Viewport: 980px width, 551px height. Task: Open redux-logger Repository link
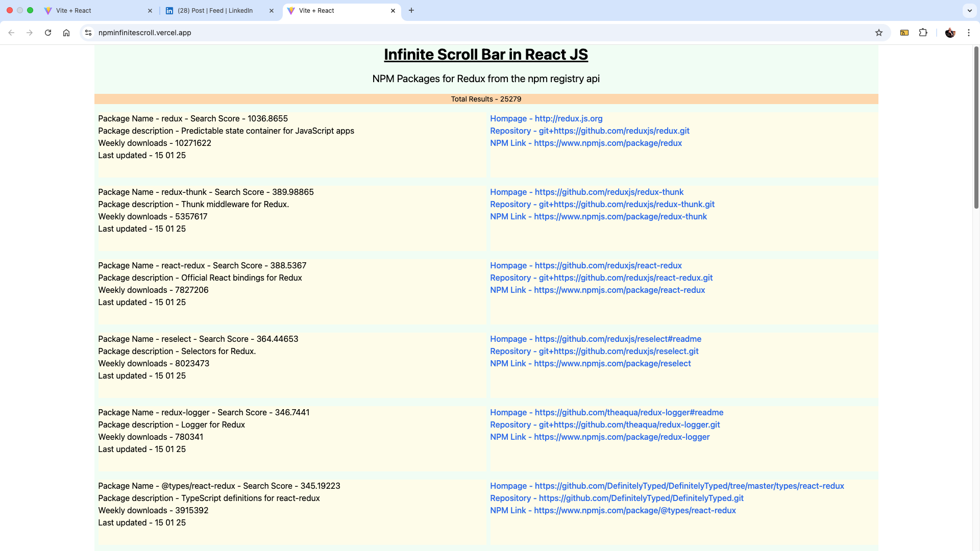click(605, 424)
